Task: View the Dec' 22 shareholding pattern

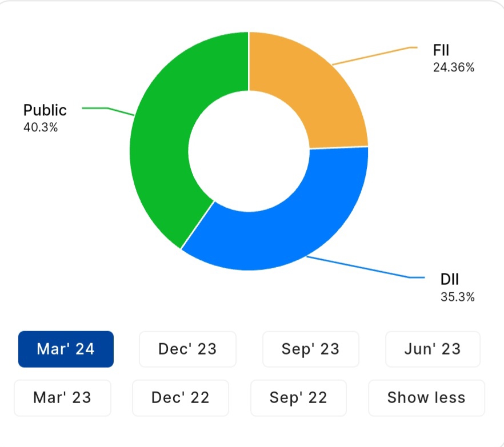Action: pos(180,397)
